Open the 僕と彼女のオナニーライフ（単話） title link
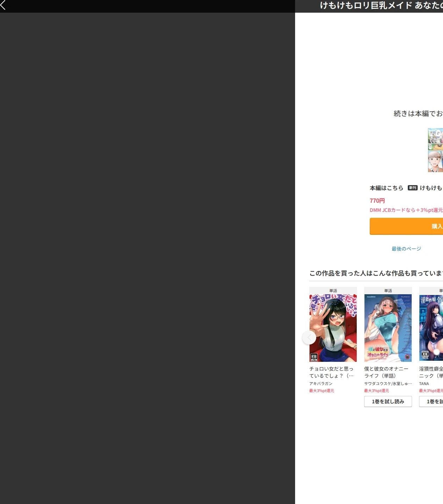The height and width of the screenshot is (504, 443). pos(386,372)
